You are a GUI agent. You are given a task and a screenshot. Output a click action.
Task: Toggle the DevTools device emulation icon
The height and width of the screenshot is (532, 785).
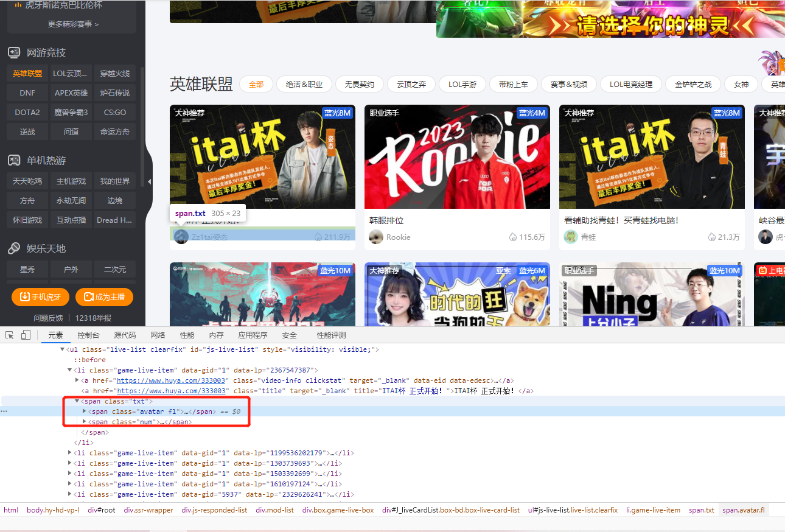tap(26, 335)
